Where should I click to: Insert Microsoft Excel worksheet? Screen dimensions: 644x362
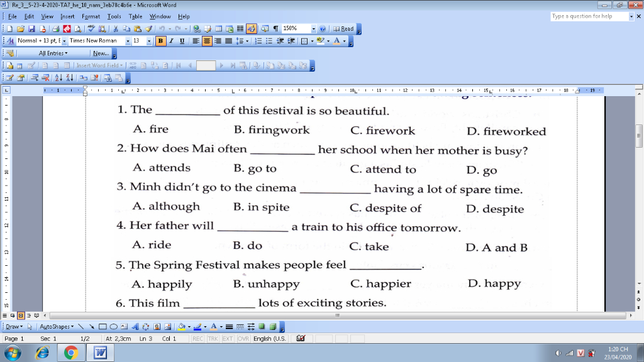coord(230,29)
